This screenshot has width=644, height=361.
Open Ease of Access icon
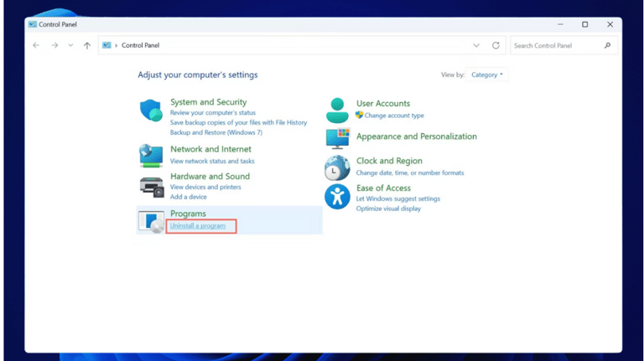[x=337, y=197]
